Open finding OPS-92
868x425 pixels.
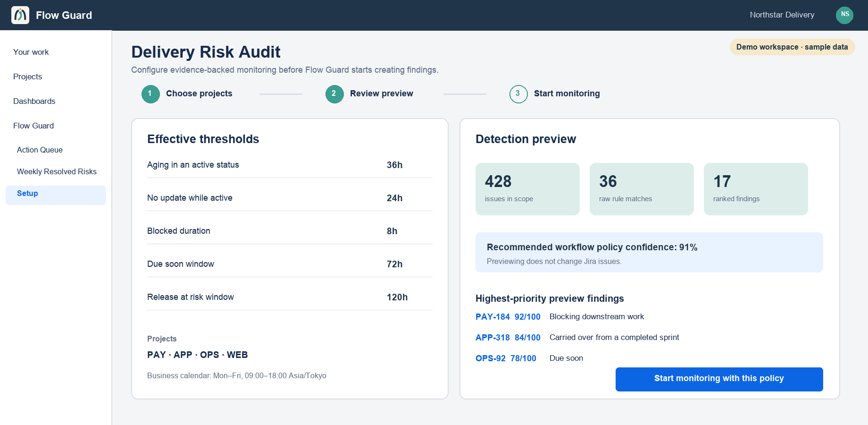(x=491, y=358)
